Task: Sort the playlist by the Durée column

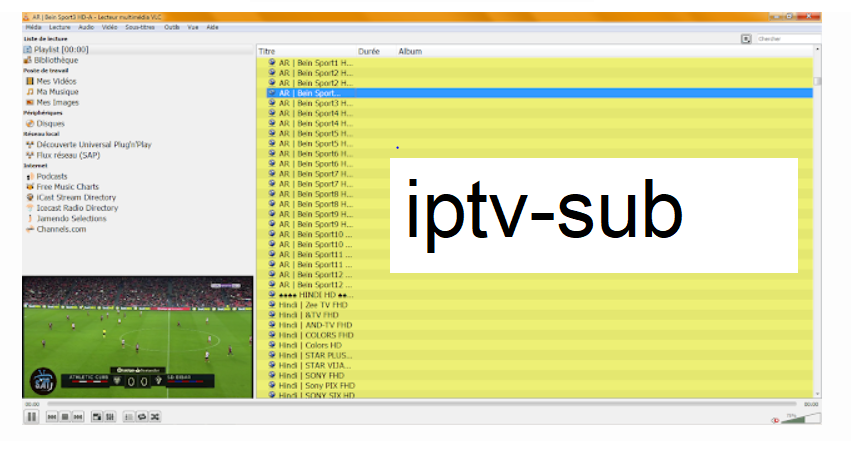Action: click(x=376, y=52)
